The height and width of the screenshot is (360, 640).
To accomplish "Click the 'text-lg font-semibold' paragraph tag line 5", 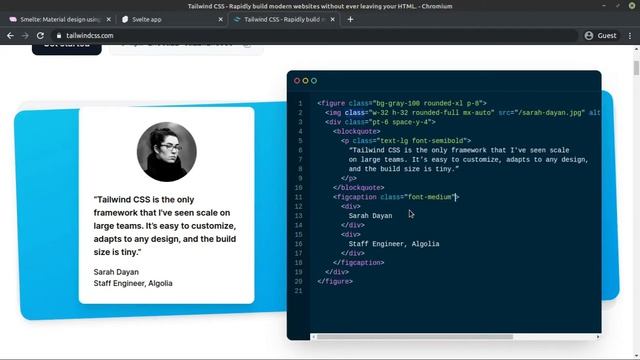I will point(406,141).
